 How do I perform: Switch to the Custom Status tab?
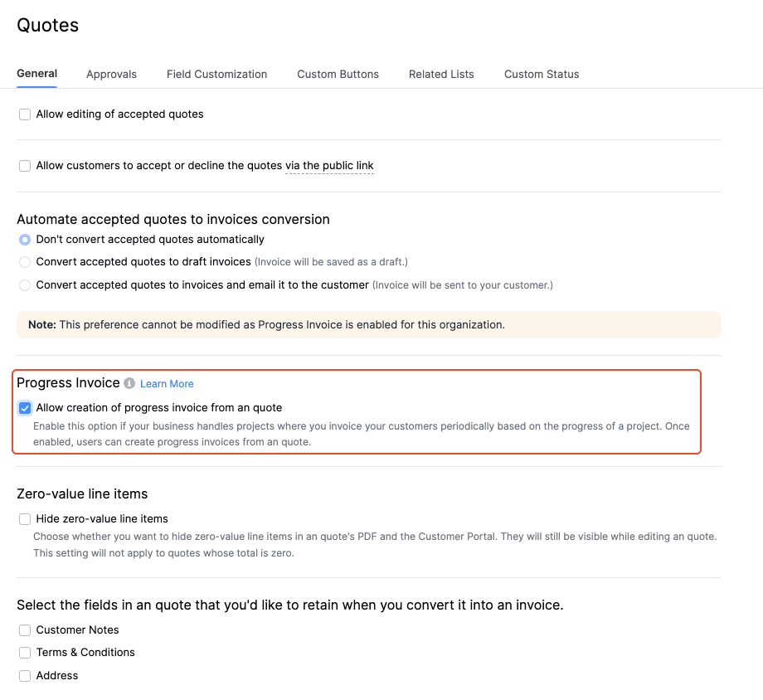pos(541,74)
